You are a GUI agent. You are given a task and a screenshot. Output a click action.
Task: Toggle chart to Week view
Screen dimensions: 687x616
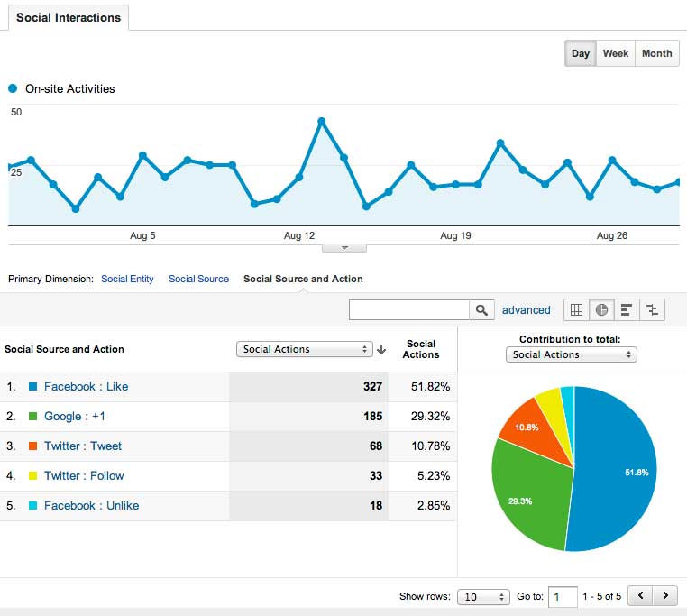coord(616,53)
